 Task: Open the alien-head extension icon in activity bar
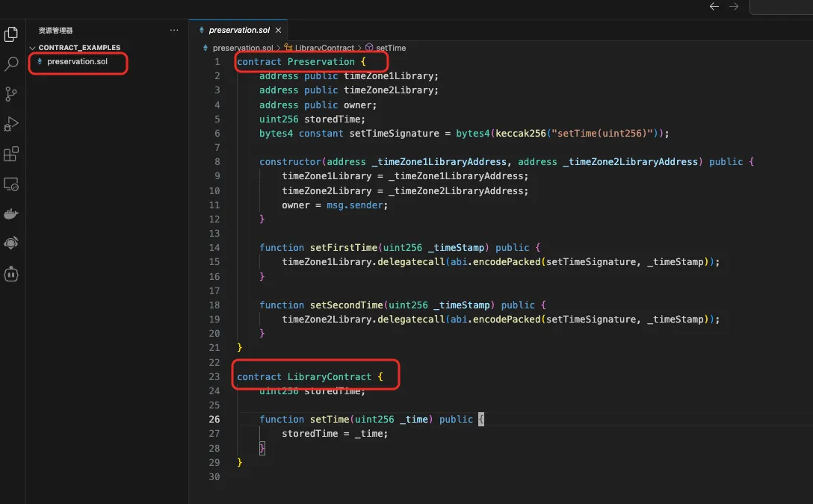coord(11,243)
